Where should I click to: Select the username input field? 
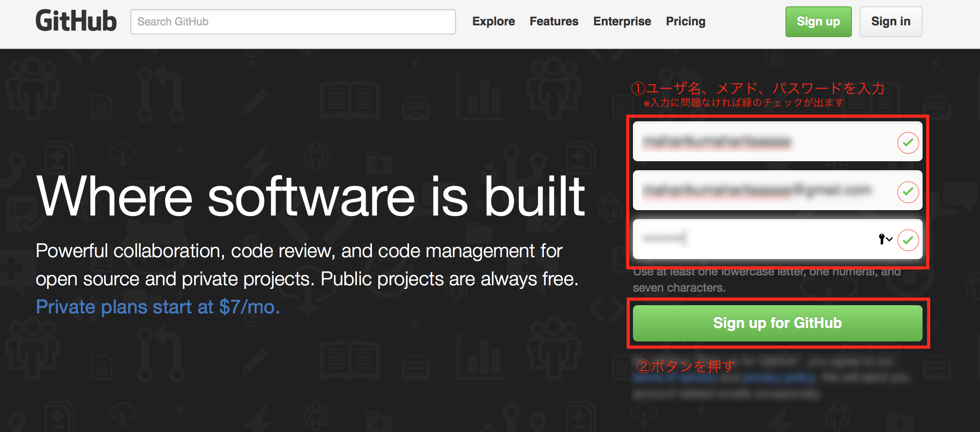click(x=769, y=142)
